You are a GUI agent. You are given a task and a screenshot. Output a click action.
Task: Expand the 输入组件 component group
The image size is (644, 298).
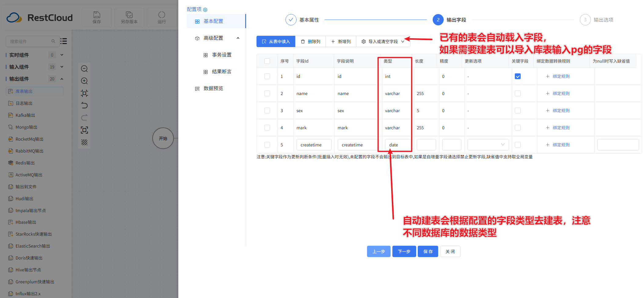[x=61, y=67]
